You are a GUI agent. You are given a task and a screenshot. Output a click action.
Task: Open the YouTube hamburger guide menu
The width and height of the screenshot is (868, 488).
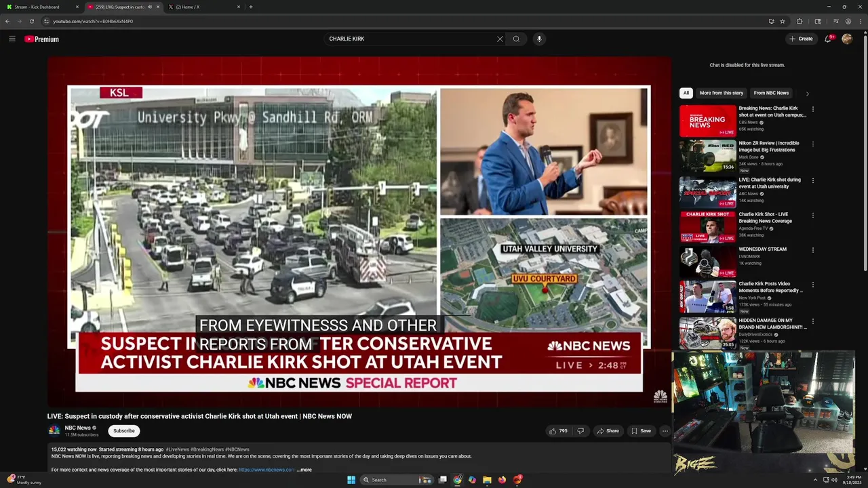click(x=12, y=39)
